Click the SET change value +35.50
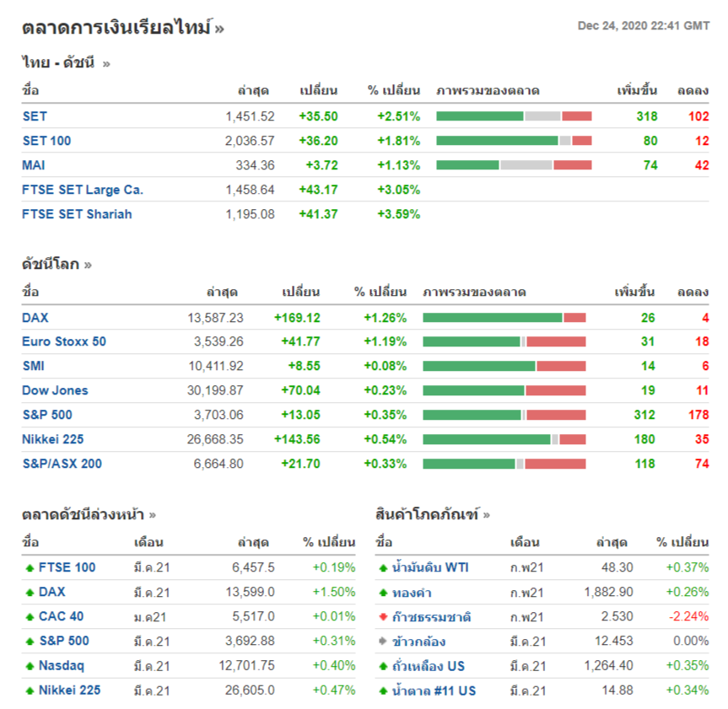The image size is (728, 709). pyautogui.click(x=318, y=116)
